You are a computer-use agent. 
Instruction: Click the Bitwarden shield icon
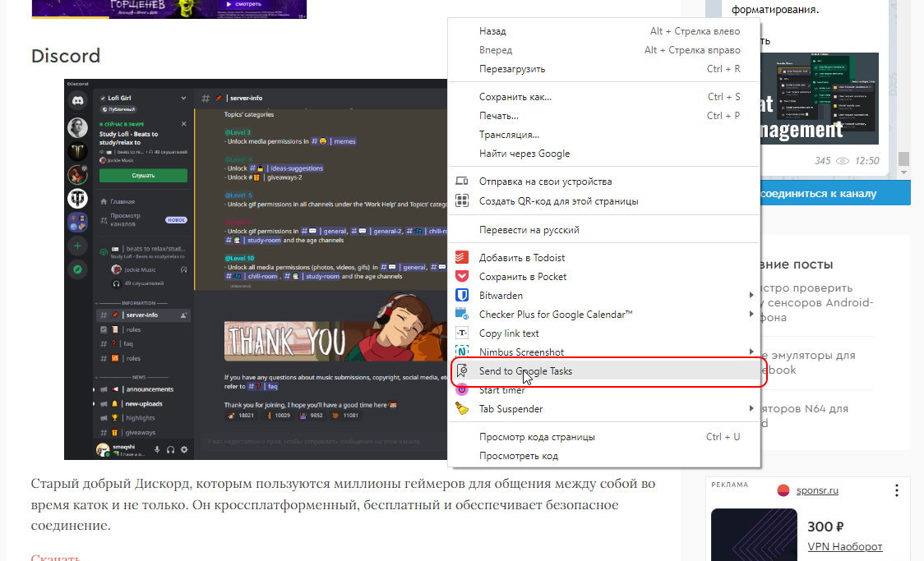462,295
